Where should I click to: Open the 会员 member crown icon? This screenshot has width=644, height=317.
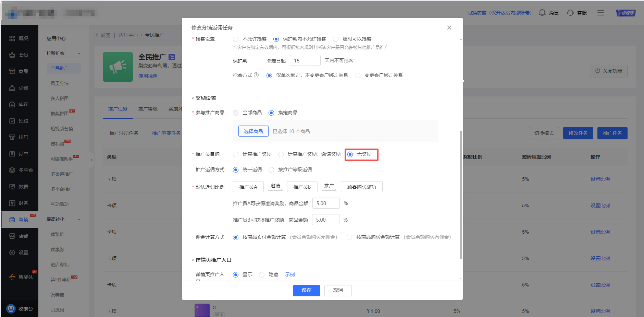click(12, 55)
